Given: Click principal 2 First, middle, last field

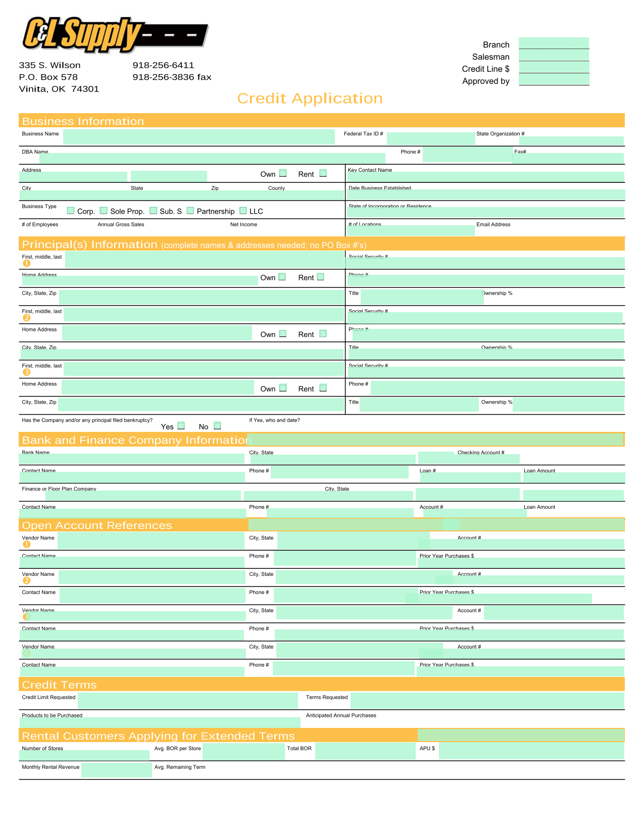Looking at the screenshot, I should pyautogui.click(x=204, y=315).
